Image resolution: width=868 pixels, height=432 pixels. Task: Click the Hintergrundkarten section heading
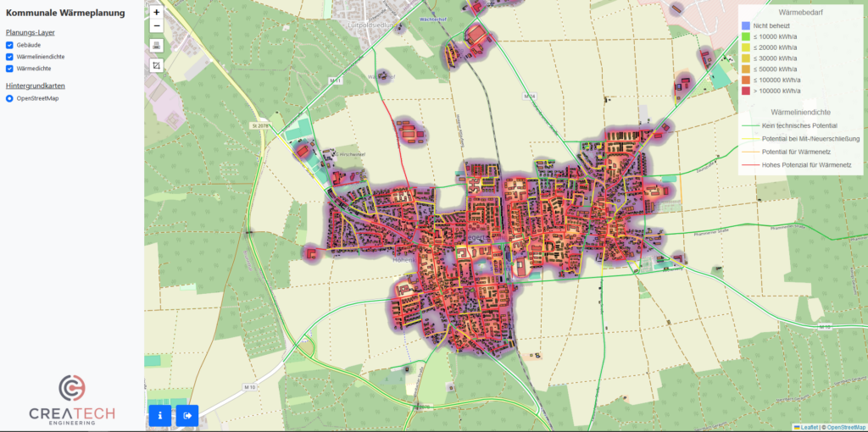pos(36,86)
